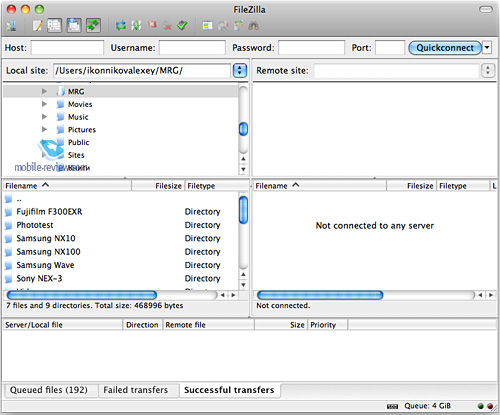The width and height of the screenshot is (500, 415).
Task: Click the Priority column header in queue
Action: pyautogui.click(x=328, y=325)
